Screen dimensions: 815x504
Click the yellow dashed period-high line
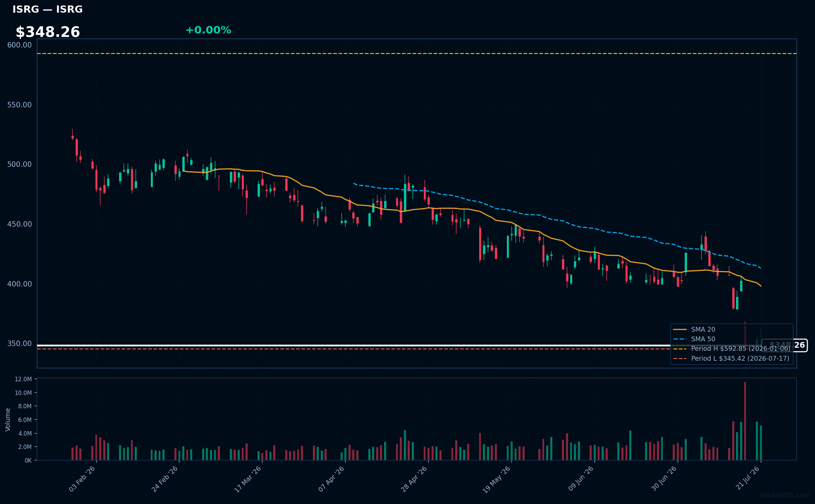pos(417,54)
